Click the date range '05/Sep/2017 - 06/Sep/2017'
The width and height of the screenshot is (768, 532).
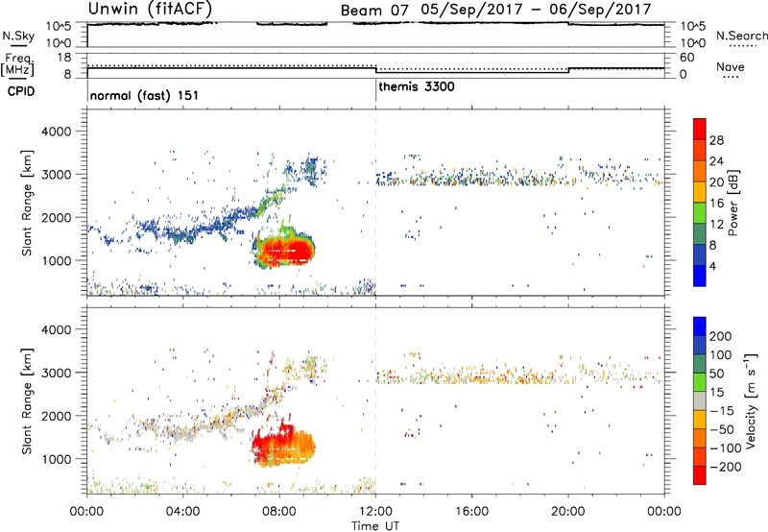pyautogui.click(x=536, y=10)
